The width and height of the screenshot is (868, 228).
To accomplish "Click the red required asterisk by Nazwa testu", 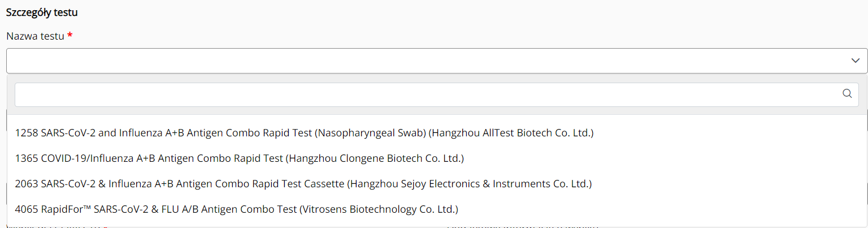I will (x=70, y=36).
